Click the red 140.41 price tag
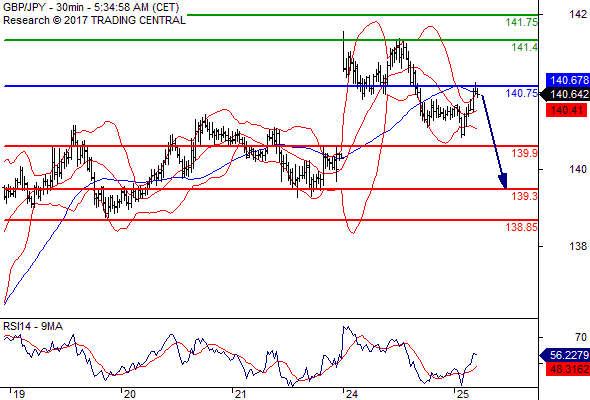The image size is (590, 400). [x=566, y=111]
